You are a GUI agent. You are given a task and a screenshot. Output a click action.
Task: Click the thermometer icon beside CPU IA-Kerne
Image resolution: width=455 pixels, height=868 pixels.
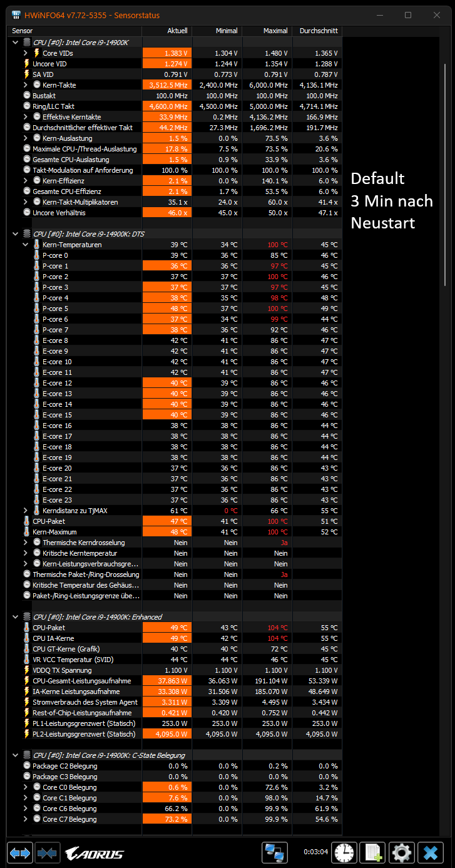[26, 638]
